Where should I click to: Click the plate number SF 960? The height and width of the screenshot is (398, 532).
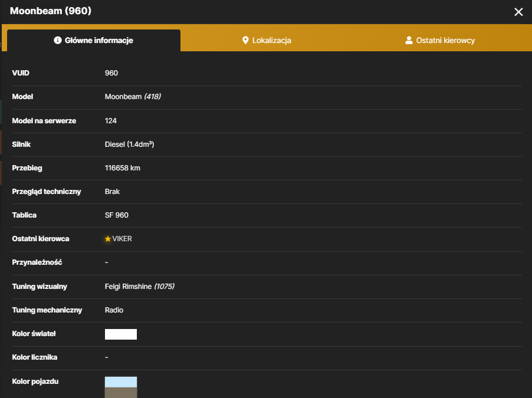point(116,215)
